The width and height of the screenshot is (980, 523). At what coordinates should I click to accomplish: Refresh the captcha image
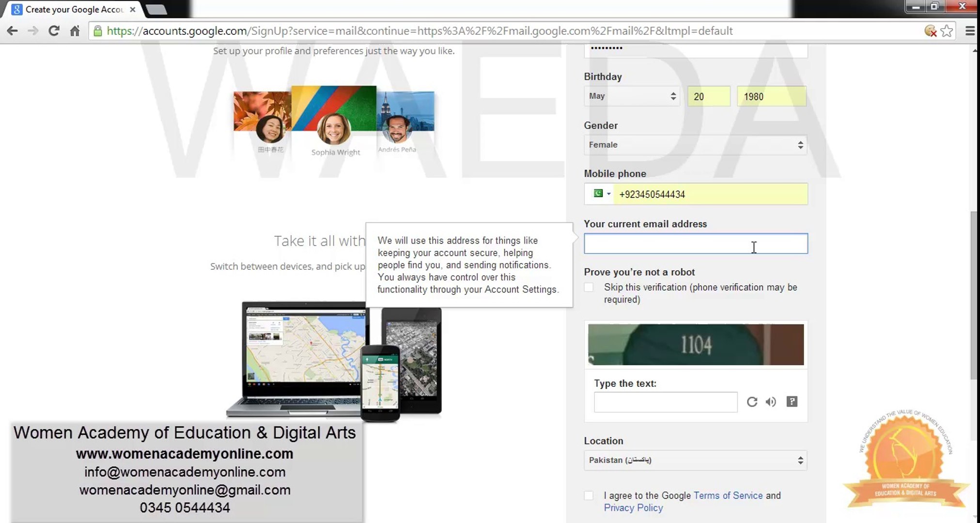tap(751, 402)
